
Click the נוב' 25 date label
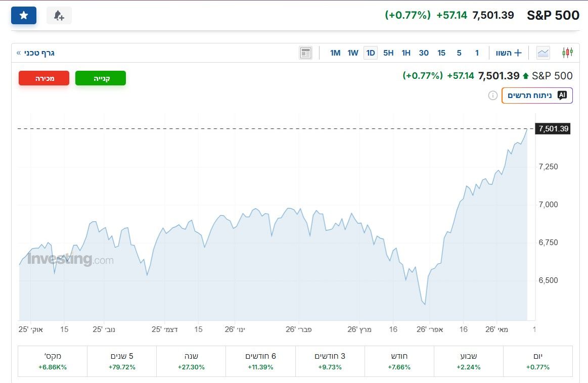(104, 329)
